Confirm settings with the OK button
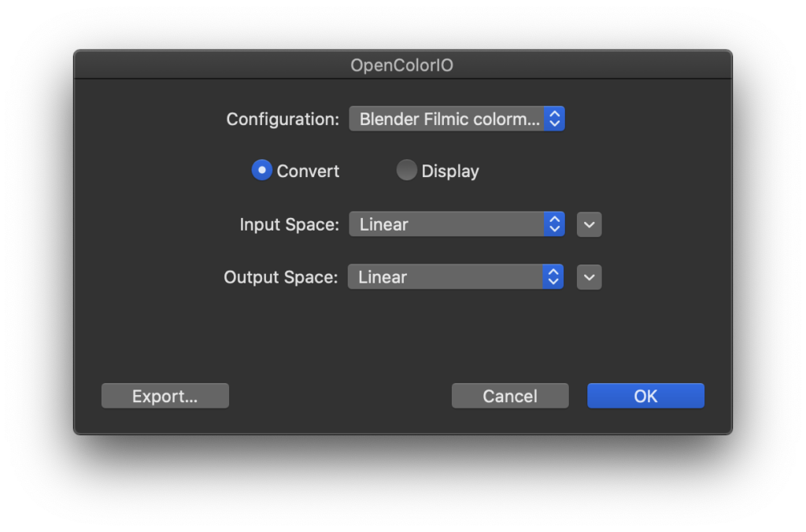This screenshot has height=532, width=806. click(645, 396)
